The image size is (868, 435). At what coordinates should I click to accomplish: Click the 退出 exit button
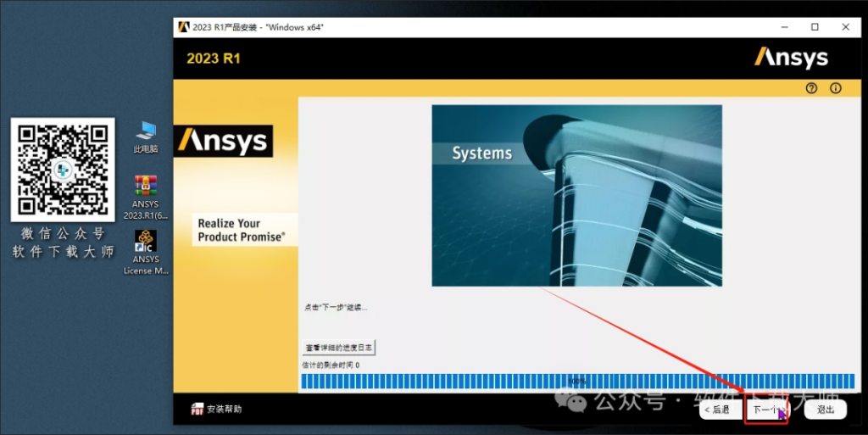[x=825, y=410]
